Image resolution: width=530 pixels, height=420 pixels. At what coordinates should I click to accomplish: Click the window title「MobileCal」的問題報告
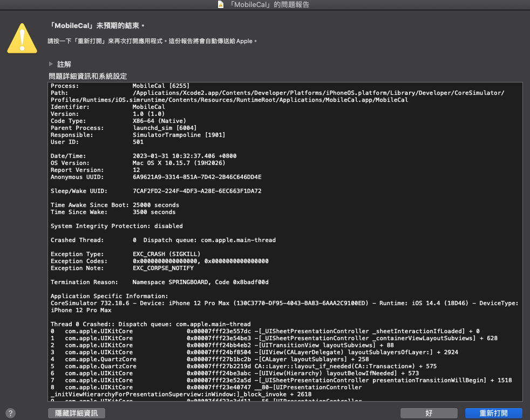(x=269, y=4)
